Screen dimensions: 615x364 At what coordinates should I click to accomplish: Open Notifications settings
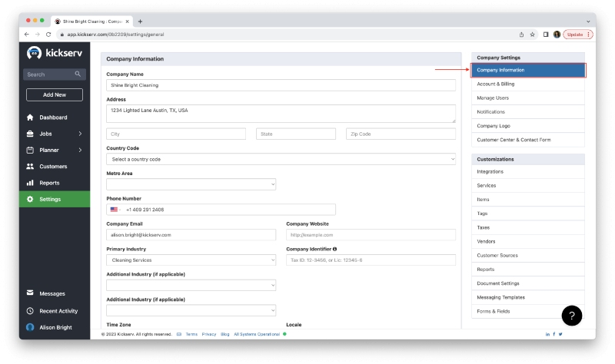click(x=528, y=112)
